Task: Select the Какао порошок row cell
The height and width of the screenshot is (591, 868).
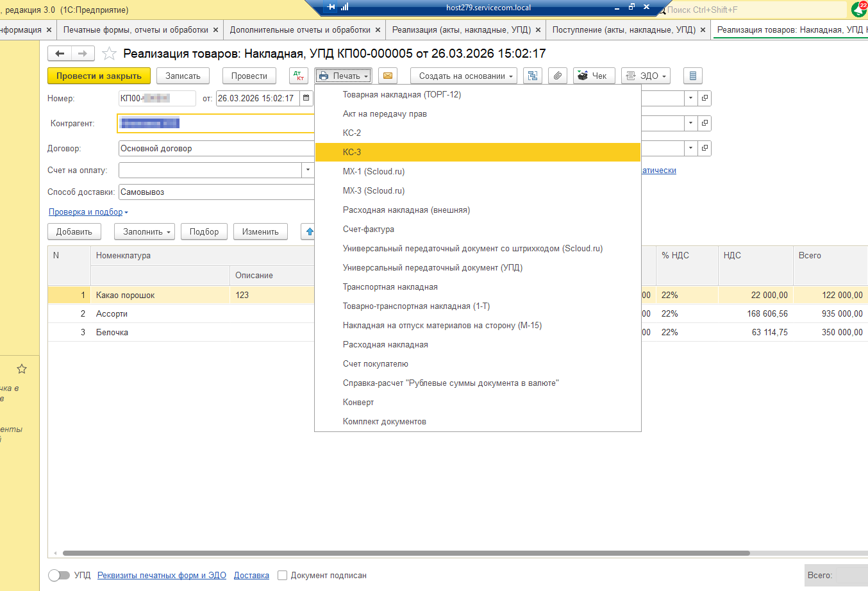Action: click(x=160, y=295)
